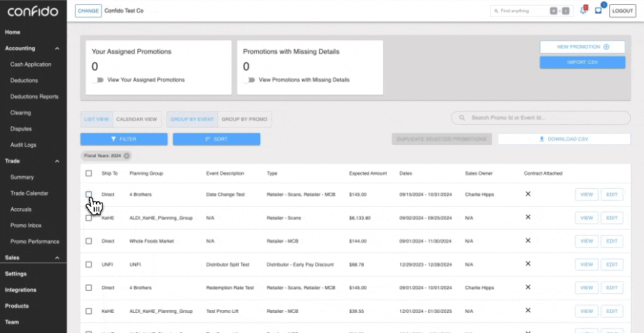Click contract X mark for Distributor Split Test

coord(528,264)
